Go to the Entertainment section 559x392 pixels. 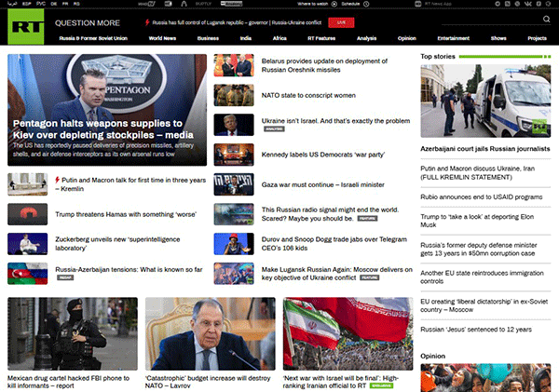(x=453, y=38)
